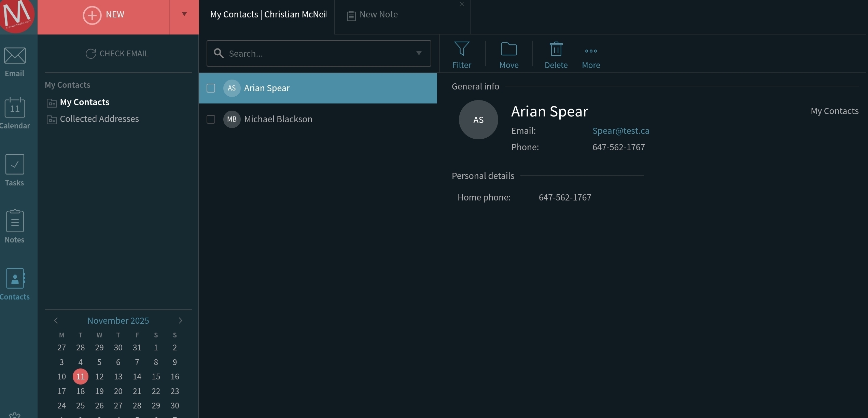Go to next month in mini calendar
The width and height of the screenshot is (868, 418).
click(181, 320)
